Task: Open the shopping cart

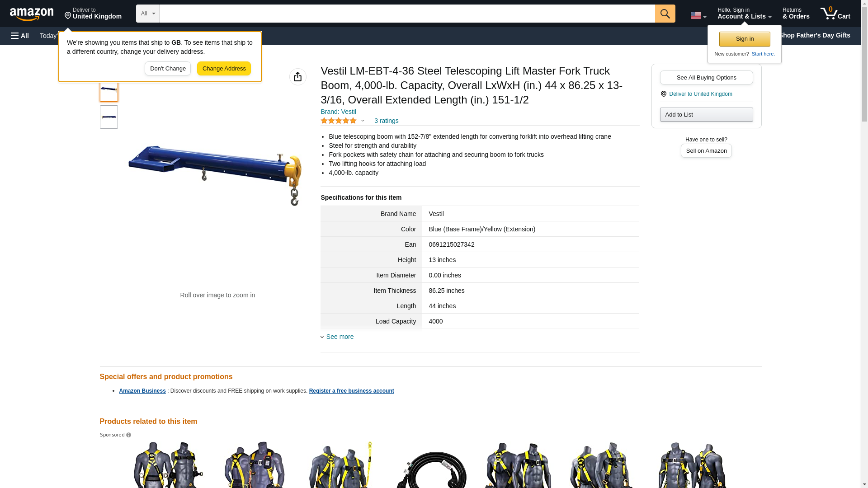Action: pos(835,13)
